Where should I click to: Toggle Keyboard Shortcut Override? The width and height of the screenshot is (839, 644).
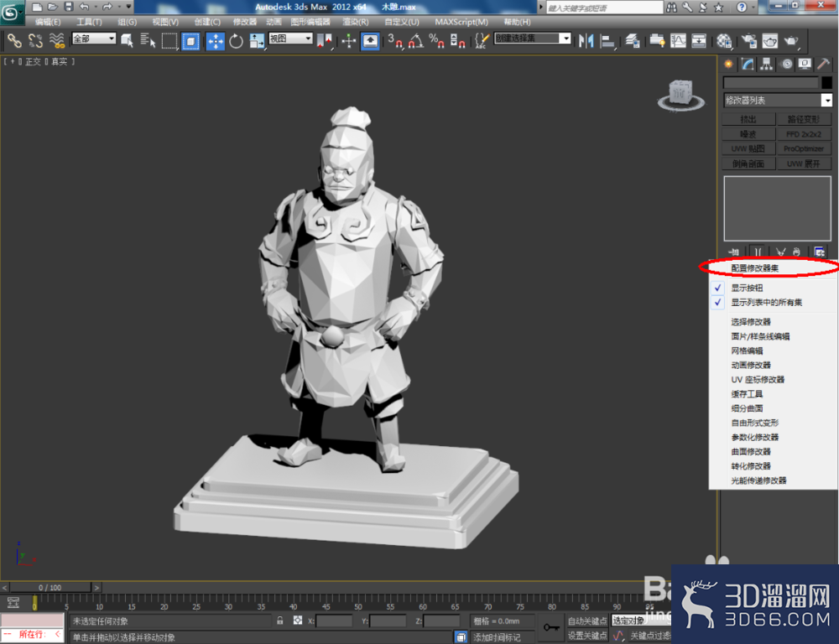tap(370, 40)
